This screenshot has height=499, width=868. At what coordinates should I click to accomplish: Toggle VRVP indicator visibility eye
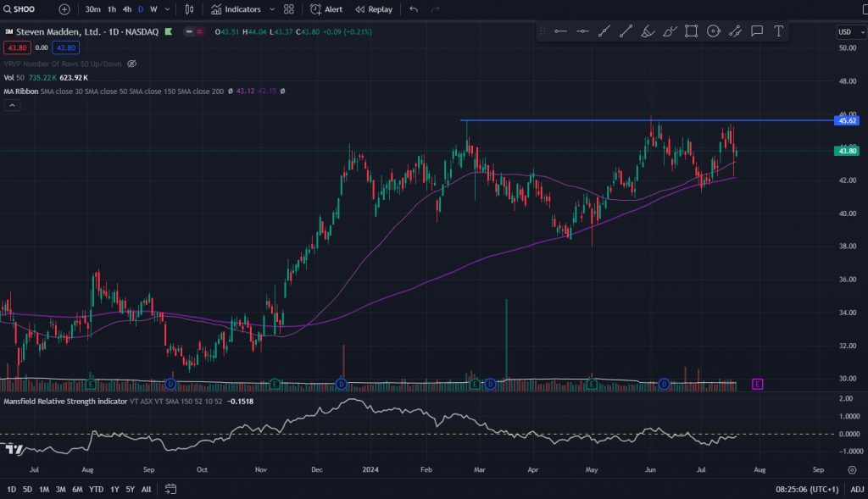coord(131,64)
